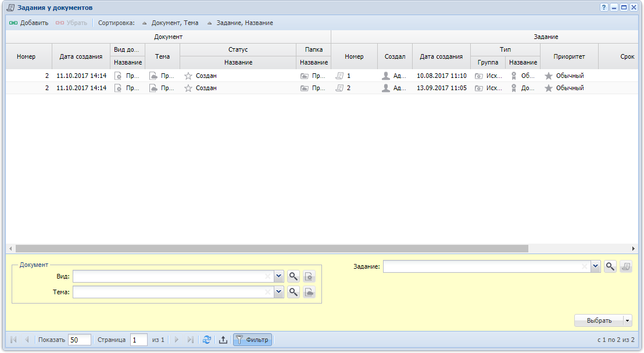
Task: Focus the Тема input field
Action: 173,292
